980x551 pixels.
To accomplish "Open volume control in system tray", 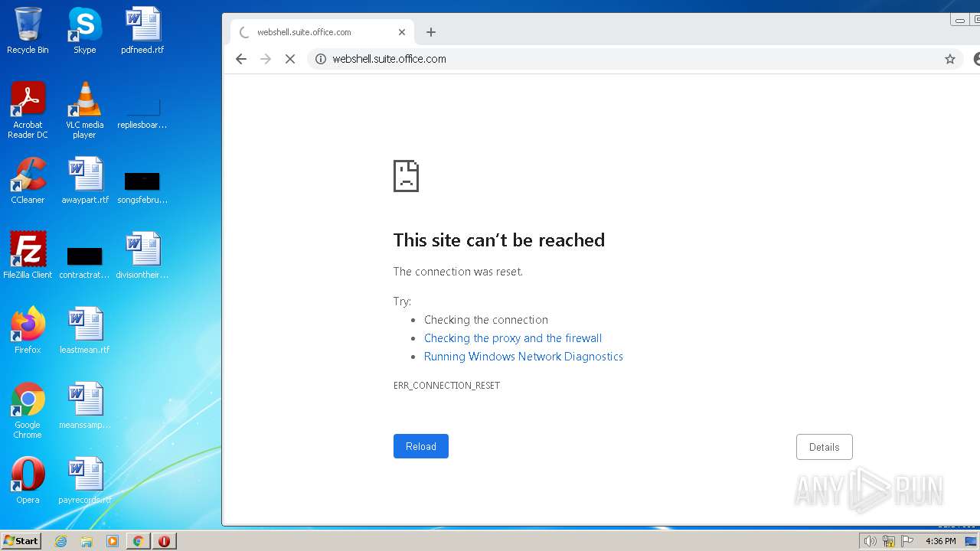I will coord(871,541).
